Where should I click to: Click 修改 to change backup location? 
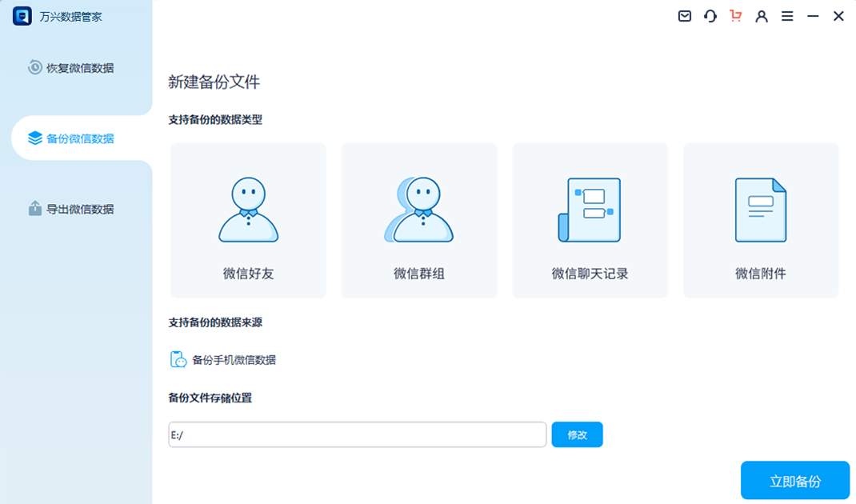pyautogui.click(x=577, y=434)
